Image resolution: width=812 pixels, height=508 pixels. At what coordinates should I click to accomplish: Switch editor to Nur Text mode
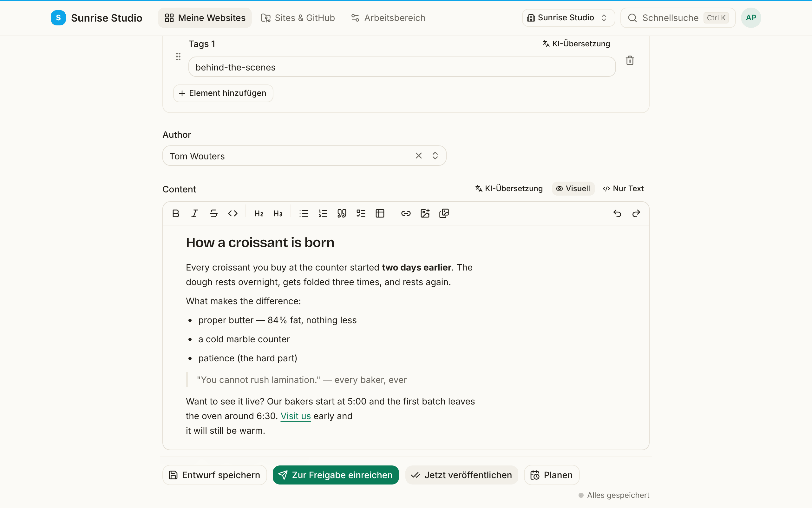[623, 189]
